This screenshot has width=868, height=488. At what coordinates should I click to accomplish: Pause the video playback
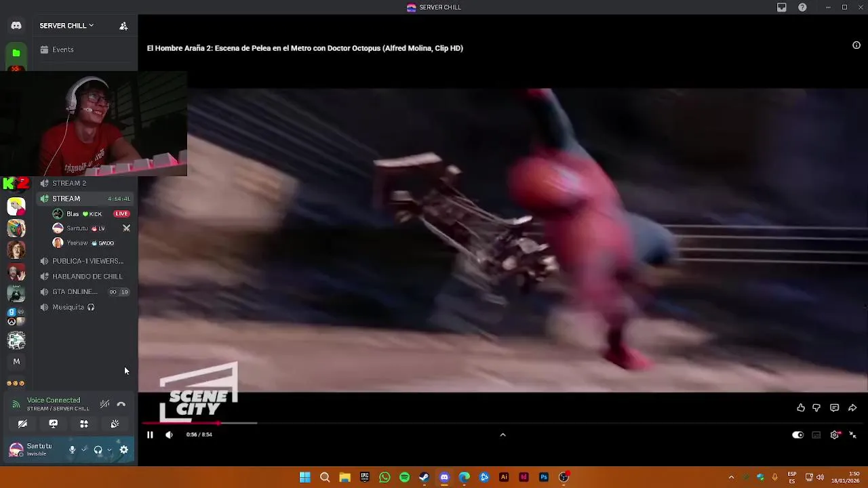[150, 435]
